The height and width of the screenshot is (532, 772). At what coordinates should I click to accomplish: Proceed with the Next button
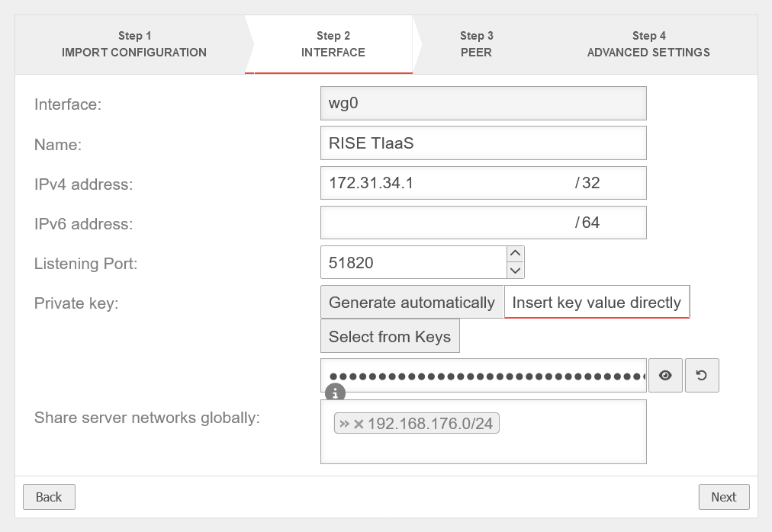tap(723, 497)
